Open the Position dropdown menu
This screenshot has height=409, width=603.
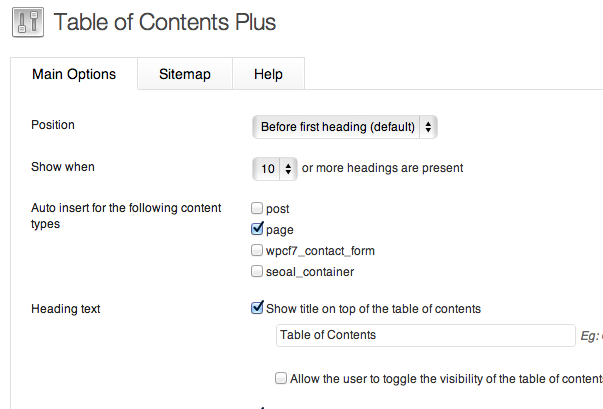point(345,127)
